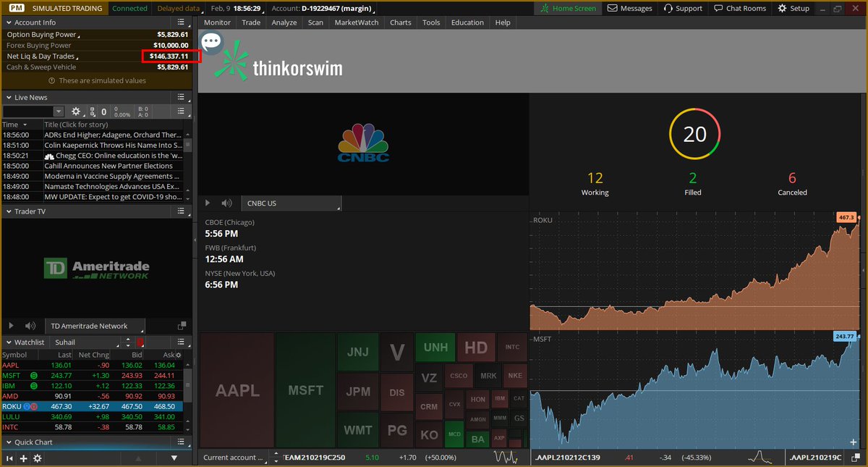Open the Trade tab
Image resolution: width=868 pixels, height=467 pixels.
pos(251,22)
